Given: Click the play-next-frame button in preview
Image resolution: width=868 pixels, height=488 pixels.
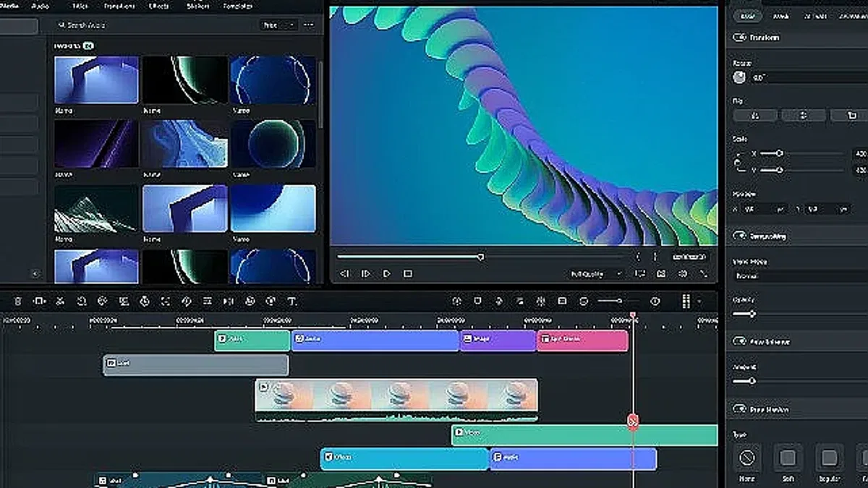Looking at the screenshot, I should coord(366,273).
